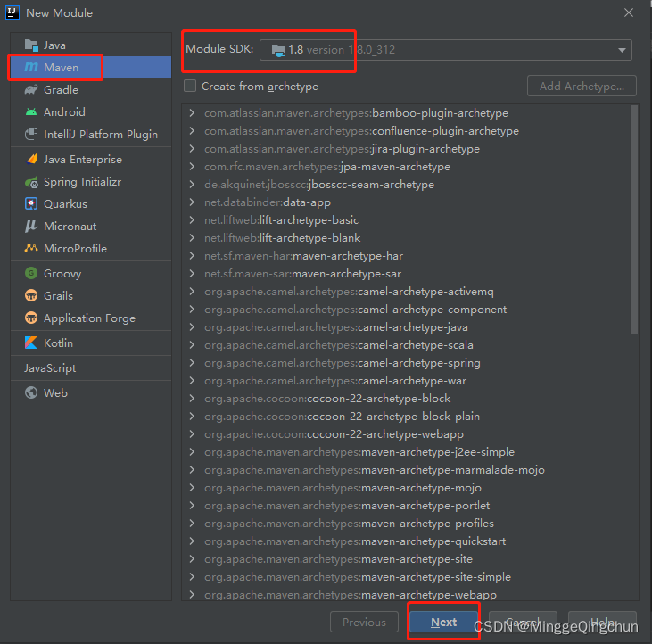The height and width of the screenshot is (644, 652).
Task: Click the Web globe icon
Action: tap(31, 392)
